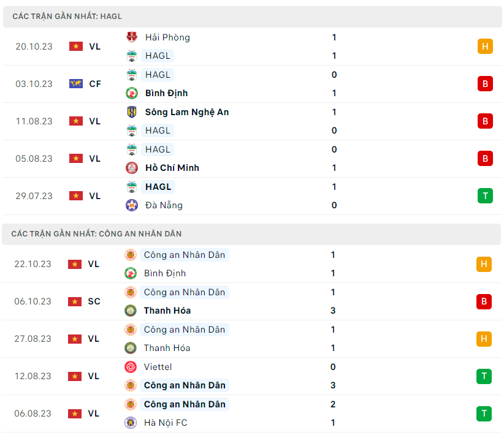The height and width of the screenshot is (438, 504).
Task: Click the Viettel club logo
Action: click(131, 367)
